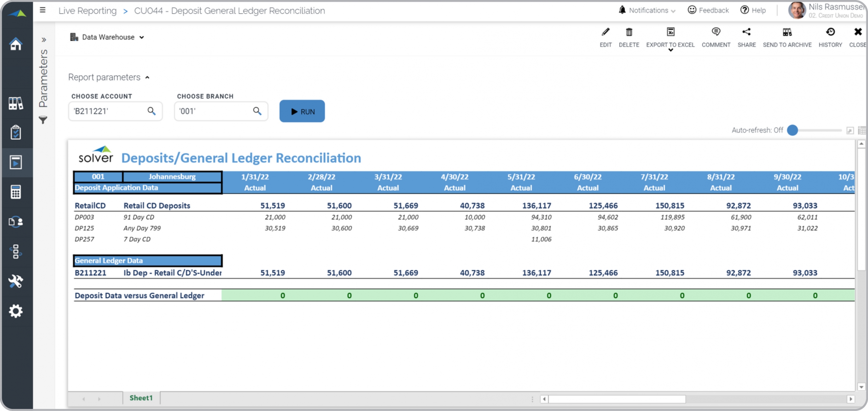
Task: Click the filter funnel icon
Action: pos(43,120)
